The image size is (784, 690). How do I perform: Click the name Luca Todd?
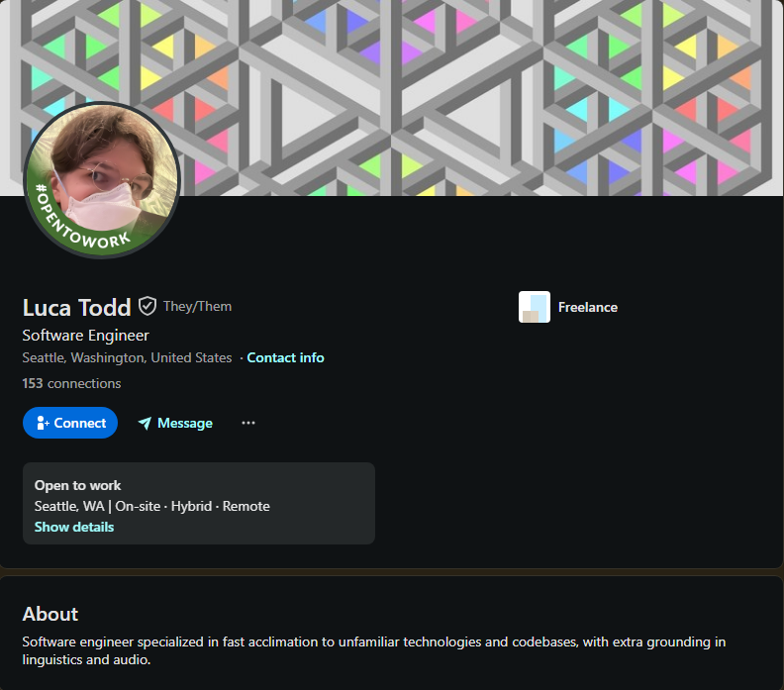(x=76, y=307)
